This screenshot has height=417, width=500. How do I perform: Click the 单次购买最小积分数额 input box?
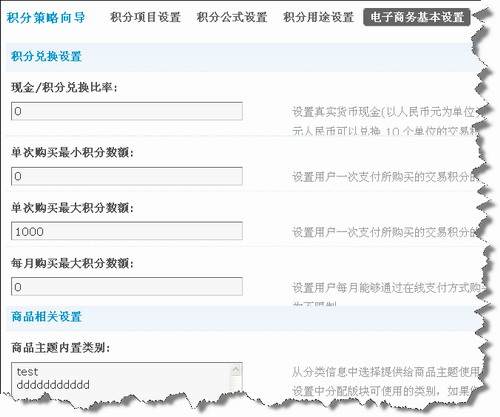127,176
